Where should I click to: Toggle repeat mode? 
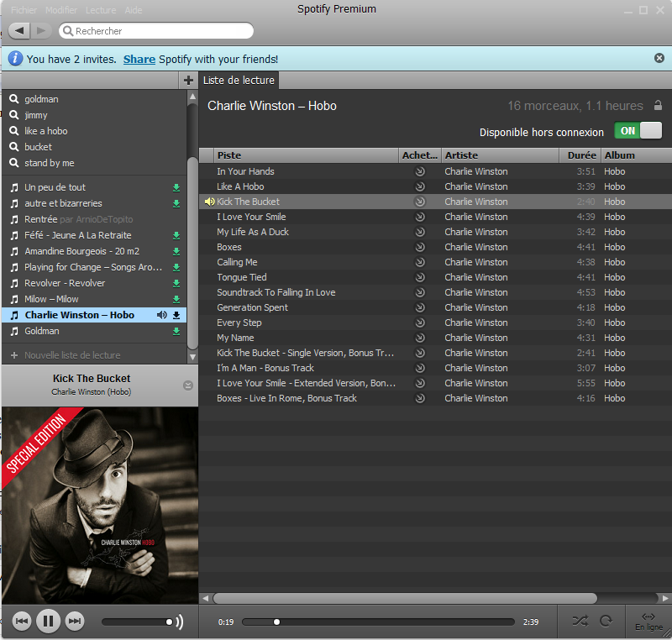tap(606, 622)
